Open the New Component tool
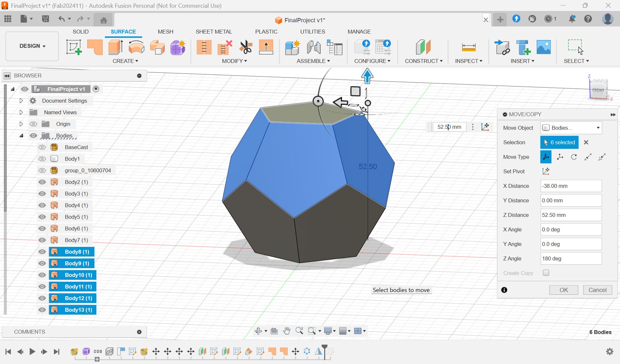This screenshot has height=364, width=620. point(293,47)
